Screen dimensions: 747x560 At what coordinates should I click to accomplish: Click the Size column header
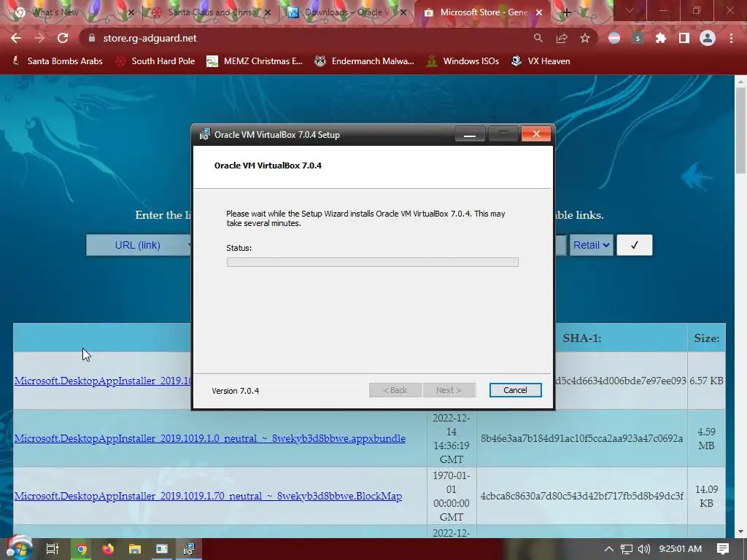pyautogui.click(x=706, y=338)
